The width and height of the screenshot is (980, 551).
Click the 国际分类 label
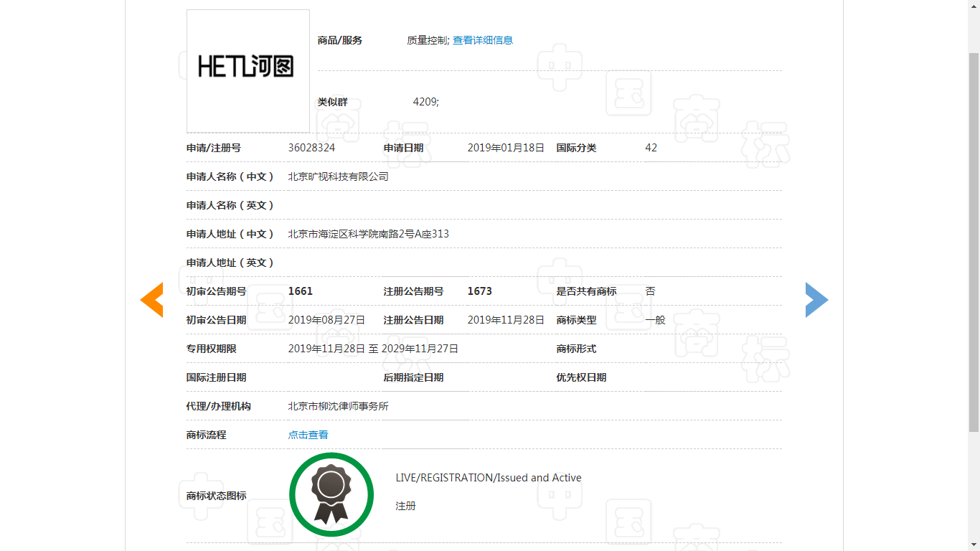(577, 148)
